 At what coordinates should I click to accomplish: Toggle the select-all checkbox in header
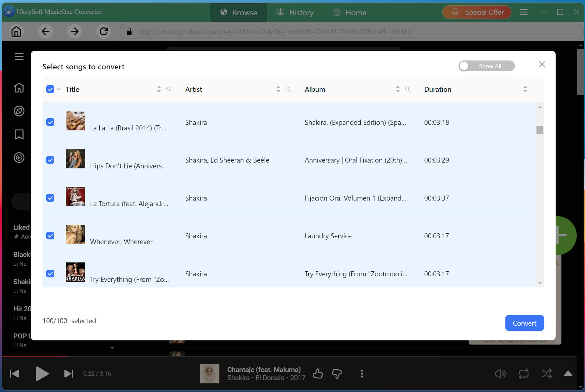[50, 89]
